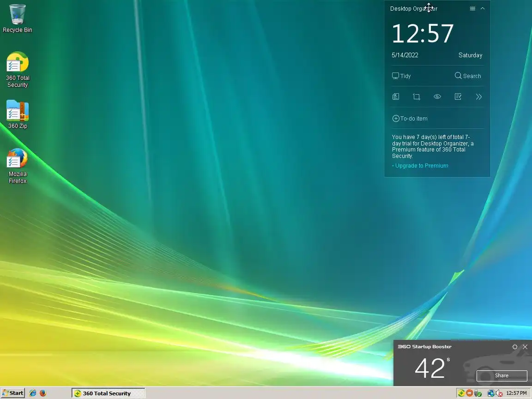532x399 pixels.
Task: Click the taskbar clock showing 12:57 PM
Action: [x=516, y=393]
